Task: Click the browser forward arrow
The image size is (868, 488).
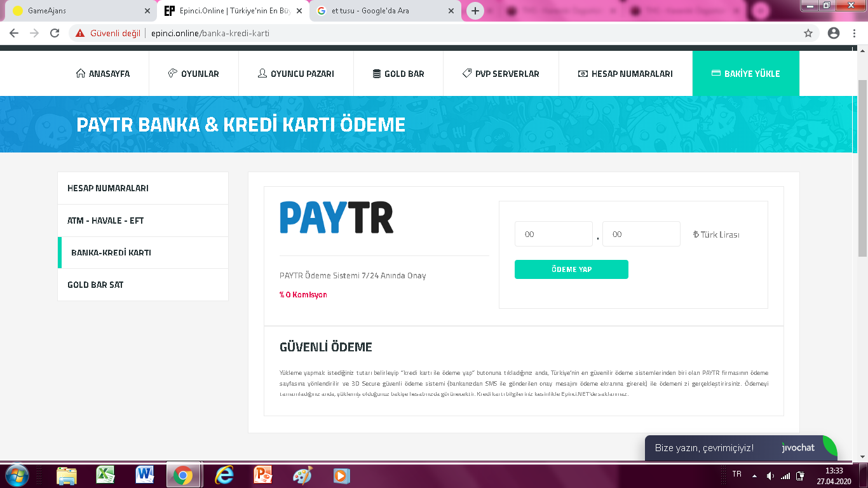Action: (34, 33)
